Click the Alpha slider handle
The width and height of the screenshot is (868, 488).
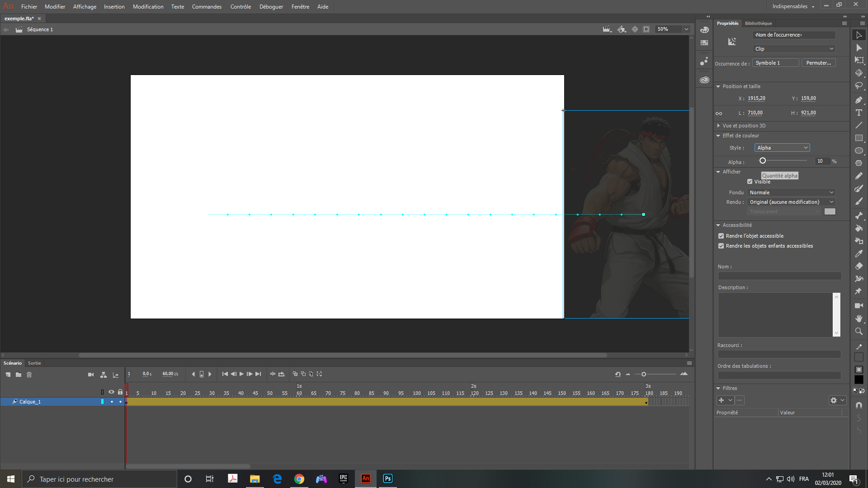coord(763,161)
